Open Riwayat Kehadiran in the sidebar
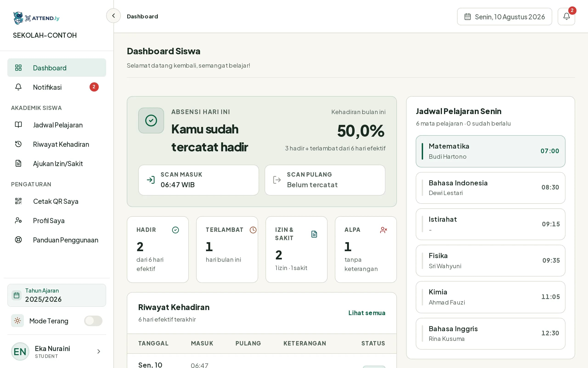 coord(57,144)
